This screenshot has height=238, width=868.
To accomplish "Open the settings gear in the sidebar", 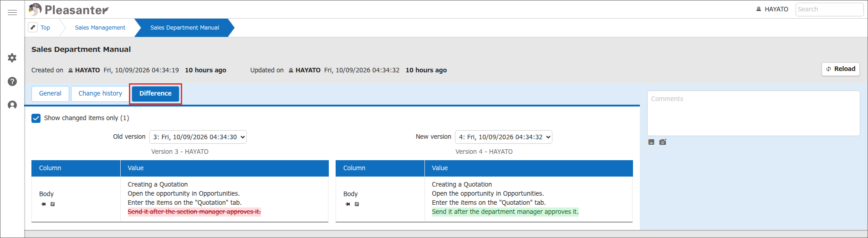I will pyautogui.click(x=12, y=58).
